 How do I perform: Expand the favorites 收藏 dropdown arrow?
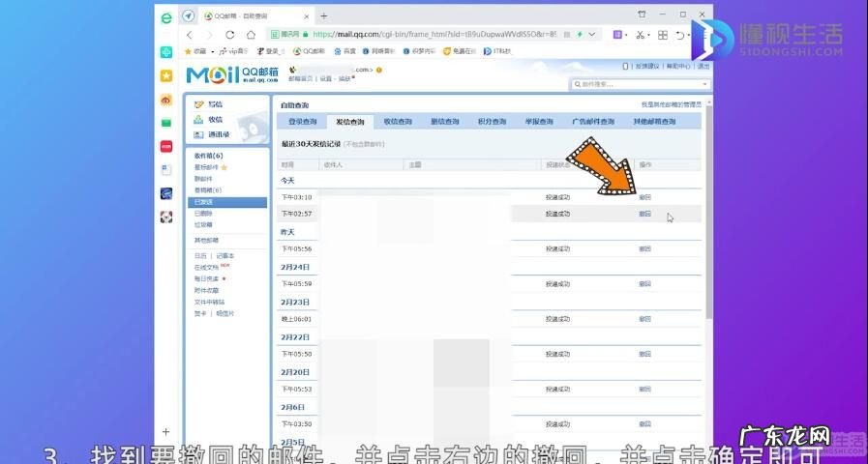click(213, 51)
